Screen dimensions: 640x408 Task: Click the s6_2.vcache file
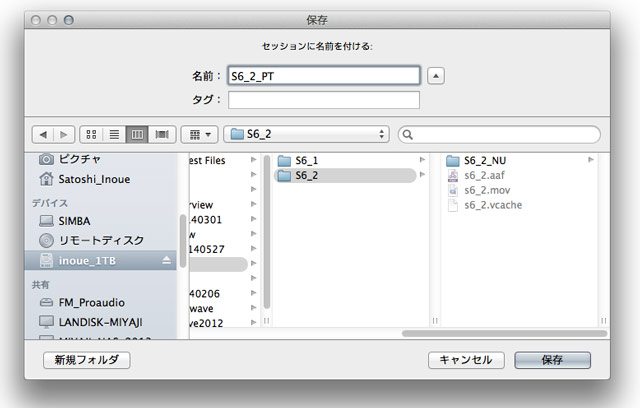[x=520, y=205]
